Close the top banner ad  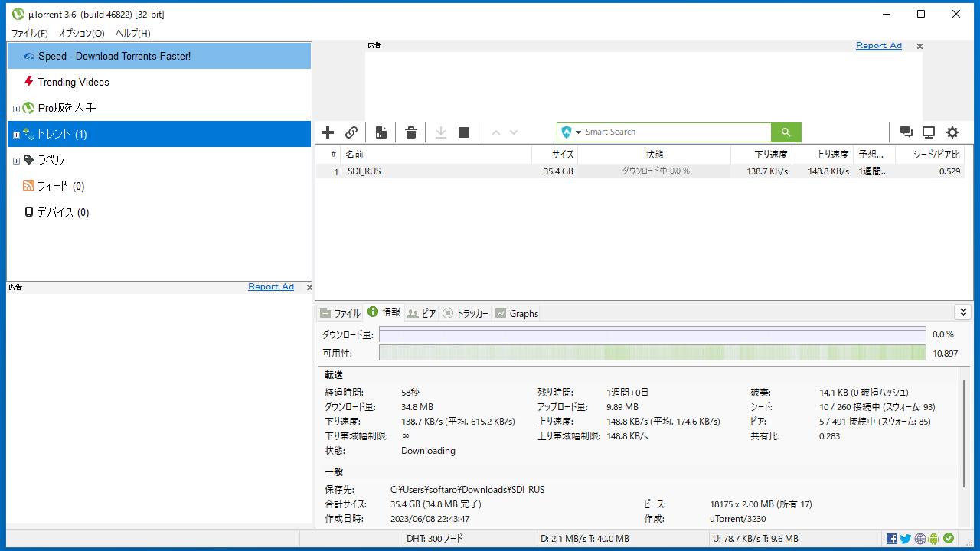pos(920,46)
